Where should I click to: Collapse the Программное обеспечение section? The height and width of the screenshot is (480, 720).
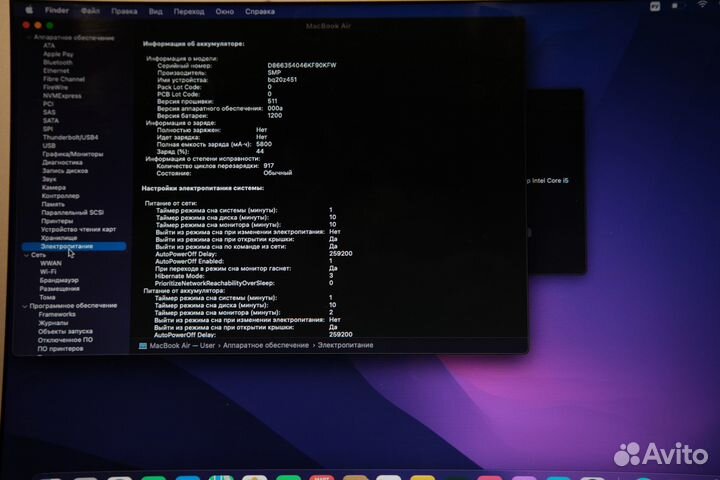pos(25,306)
